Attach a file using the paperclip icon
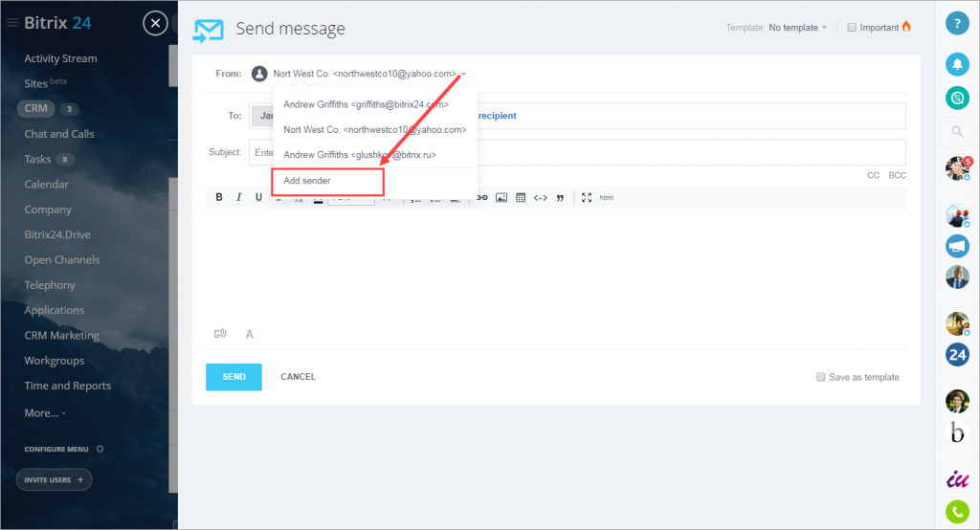The width and height of the screenshot is (980, 530). tap(220, 334)
